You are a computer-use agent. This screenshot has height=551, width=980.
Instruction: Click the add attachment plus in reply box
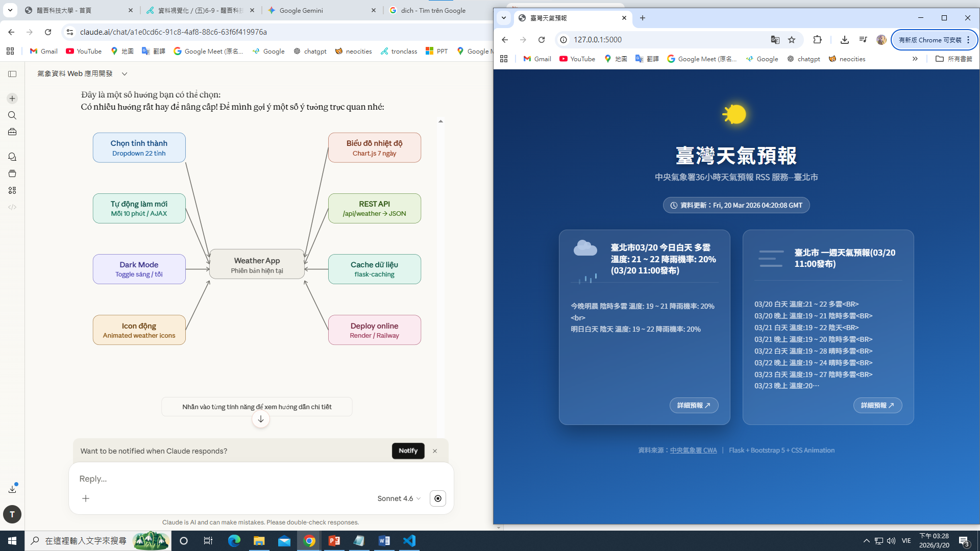point(86,498)
